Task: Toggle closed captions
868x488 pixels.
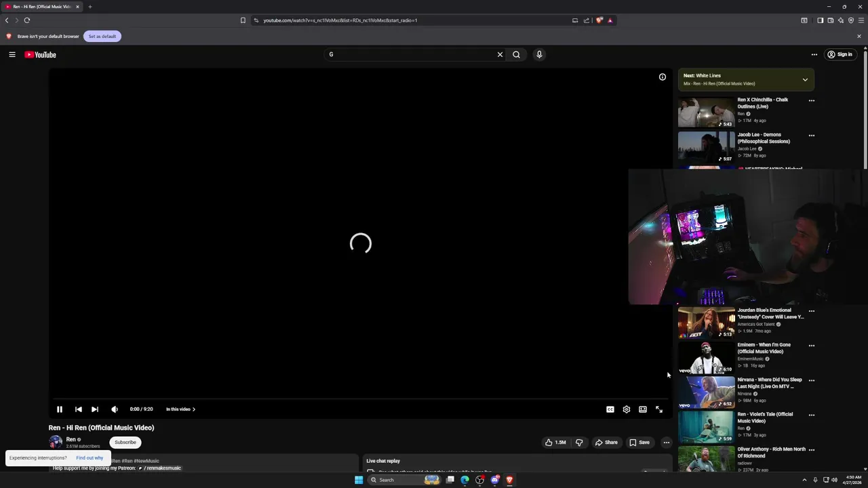Action: [610, 409]
